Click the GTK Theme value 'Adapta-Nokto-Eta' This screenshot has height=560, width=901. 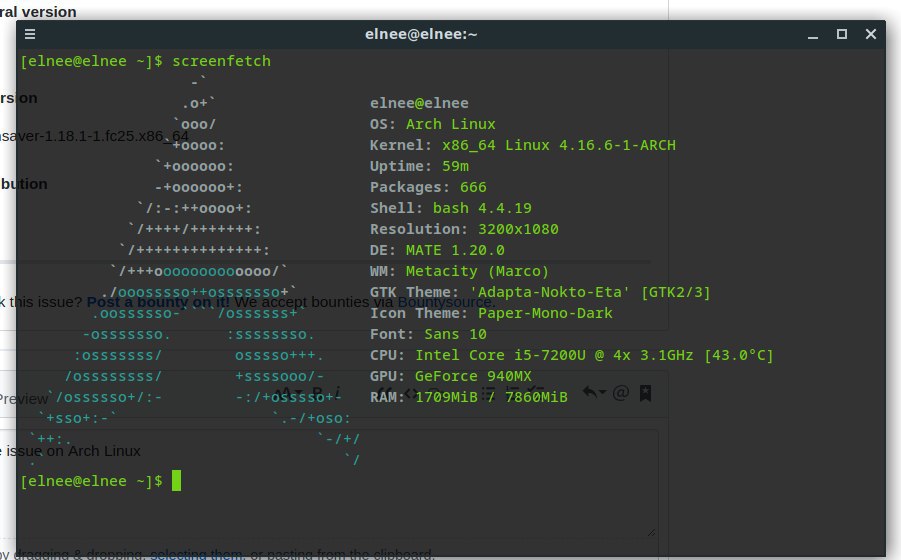[x=550, y=292]
